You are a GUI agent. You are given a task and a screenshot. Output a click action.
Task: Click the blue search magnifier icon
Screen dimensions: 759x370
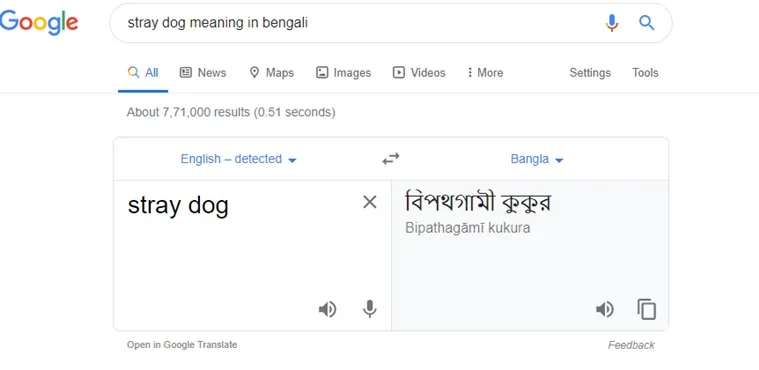coord(647,23)
